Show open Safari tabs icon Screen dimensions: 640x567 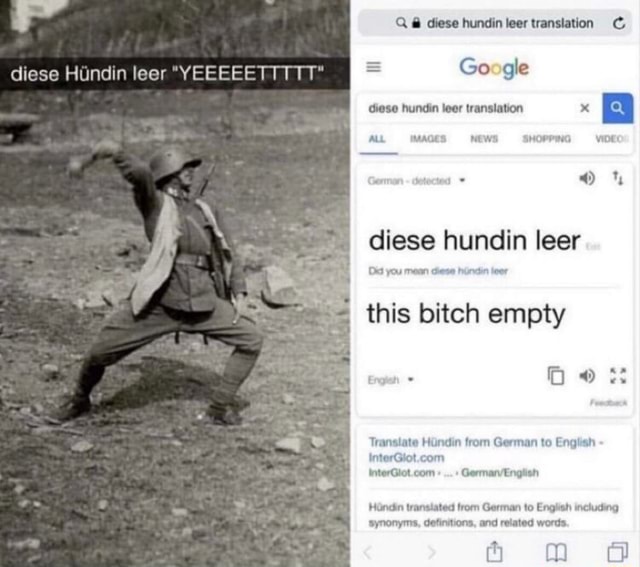(x=618, y=552)
